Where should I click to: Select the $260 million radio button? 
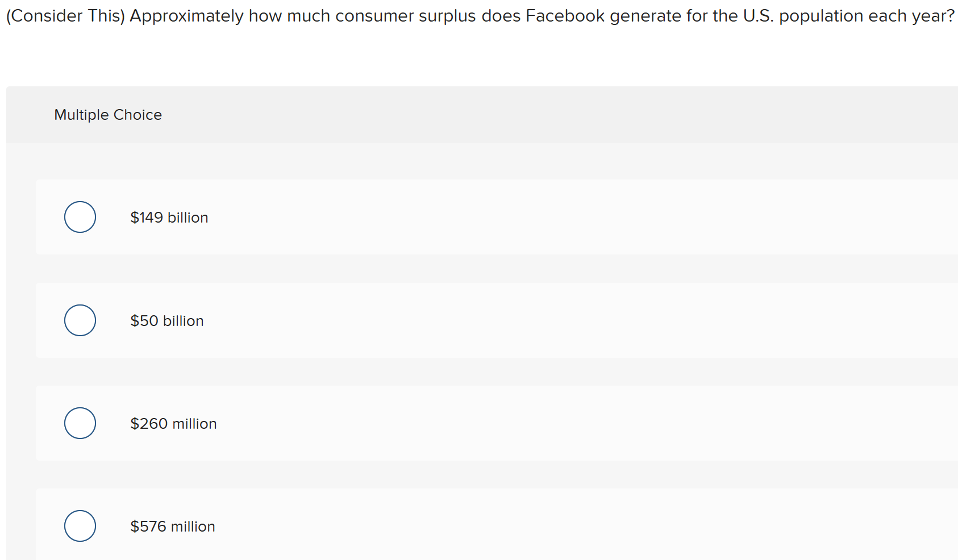[80, 423]
